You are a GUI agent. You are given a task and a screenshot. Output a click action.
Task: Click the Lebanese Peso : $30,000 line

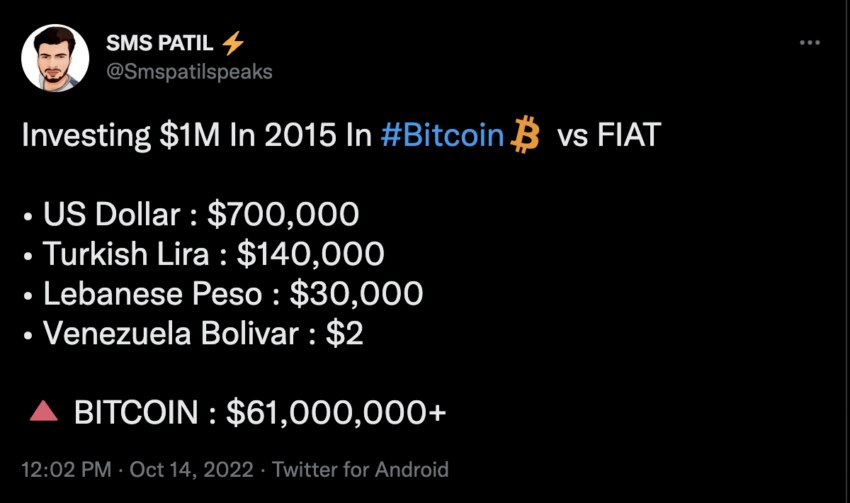(x=233, y=293)
